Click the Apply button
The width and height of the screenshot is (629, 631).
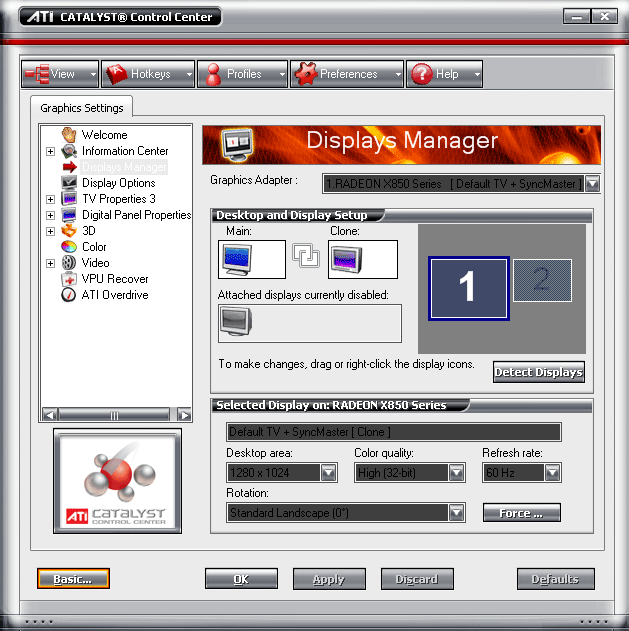click(x=329, y=579)
